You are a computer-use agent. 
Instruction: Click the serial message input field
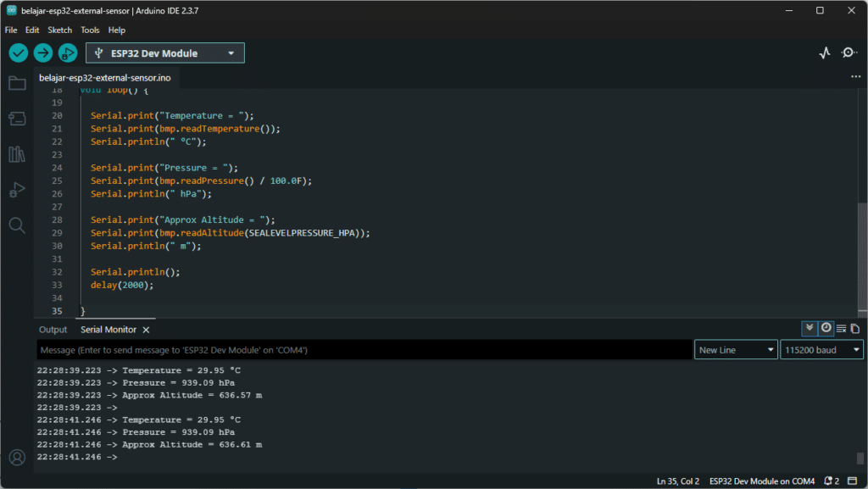364,350
